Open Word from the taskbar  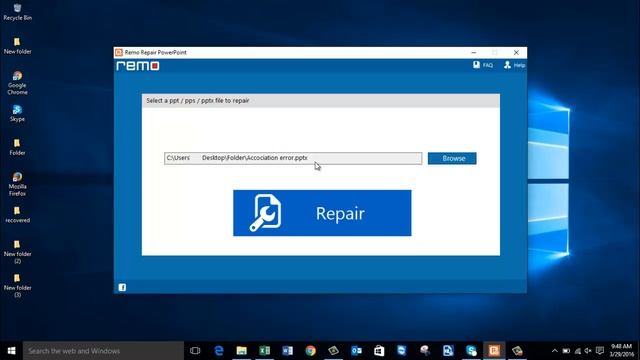(287, 351)
